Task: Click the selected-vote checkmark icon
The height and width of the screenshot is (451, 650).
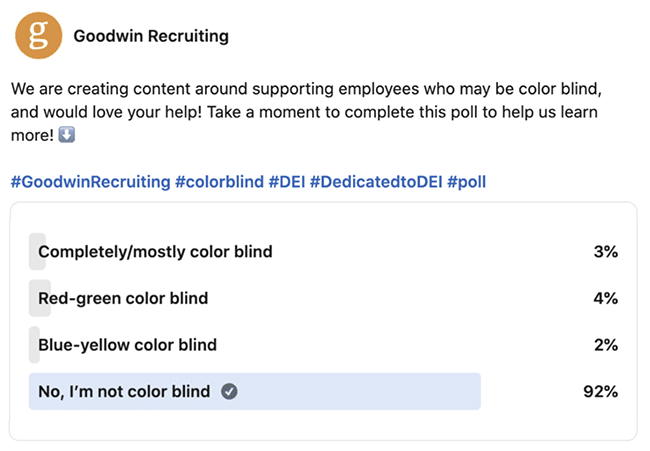Action: tap(229, 391)
